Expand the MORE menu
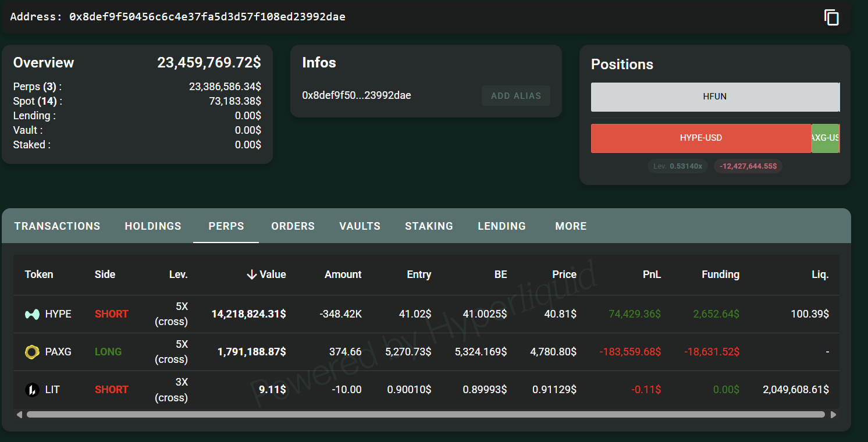Screen dimensions: 868x442 tap(571, 226)
